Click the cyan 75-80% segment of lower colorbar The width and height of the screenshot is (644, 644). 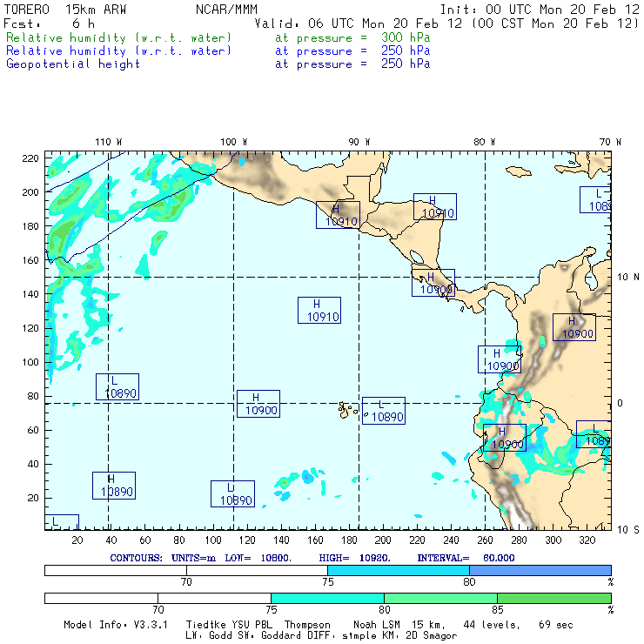(x=327, y=599)
